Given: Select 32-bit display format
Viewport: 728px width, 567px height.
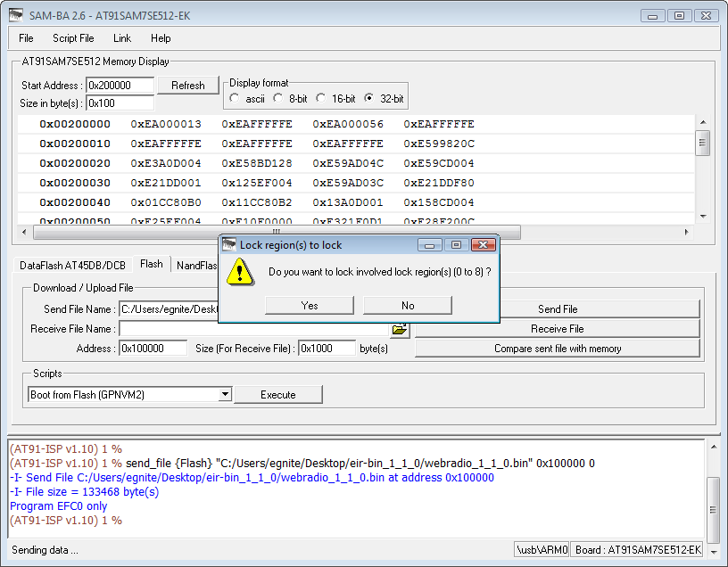Looking at the screenshot, I should click(369, 98).
